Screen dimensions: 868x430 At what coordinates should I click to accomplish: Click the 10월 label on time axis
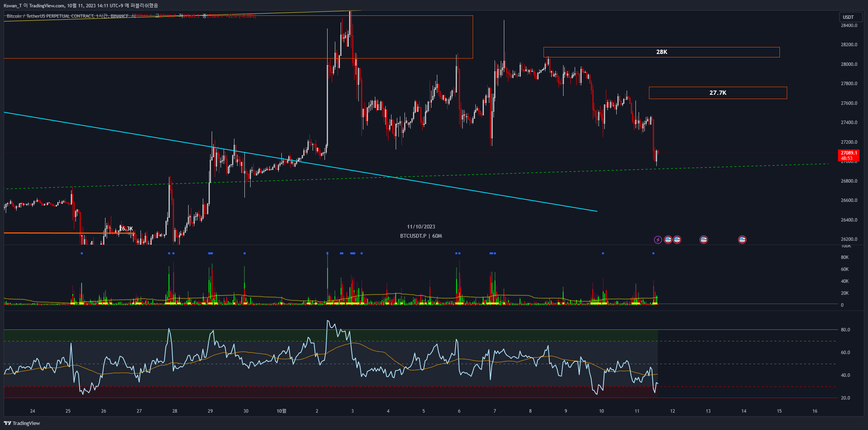click(281, 411)
